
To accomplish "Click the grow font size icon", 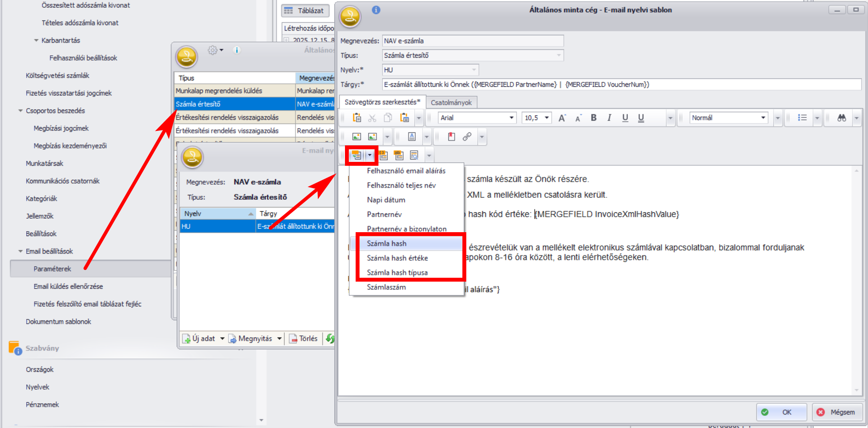I will point(562,118).
